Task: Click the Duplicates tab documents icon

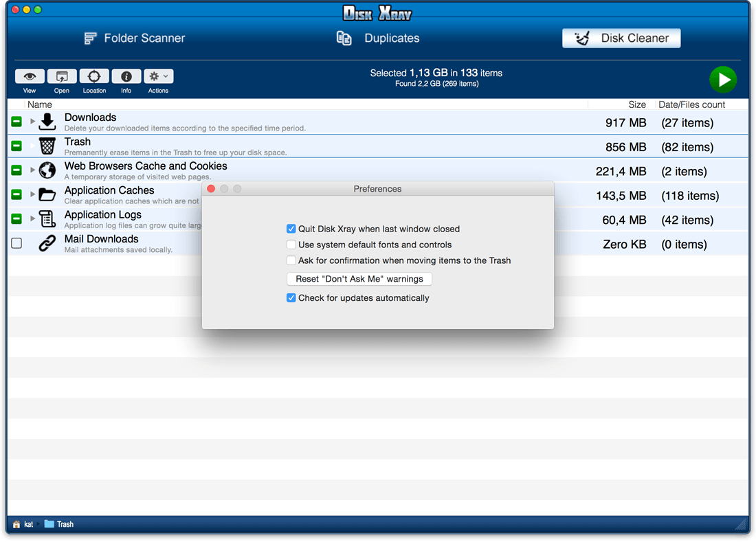Action: pos(344,38)
